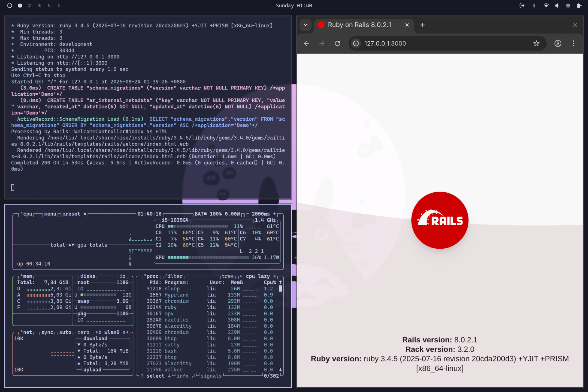Screen dimensions: 588x392
Task: Click the BAT 100% battery indicator in btop
Action: [x=217, y=214]
